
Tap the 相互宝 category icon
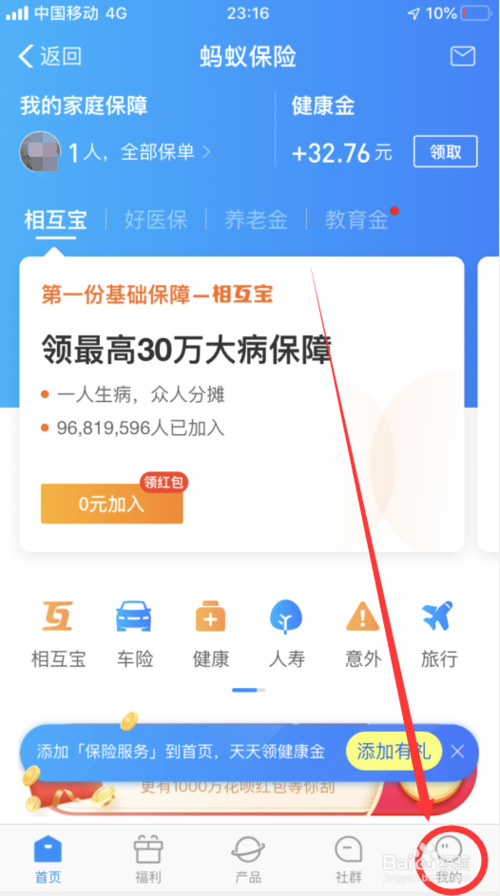pos(58,616)
